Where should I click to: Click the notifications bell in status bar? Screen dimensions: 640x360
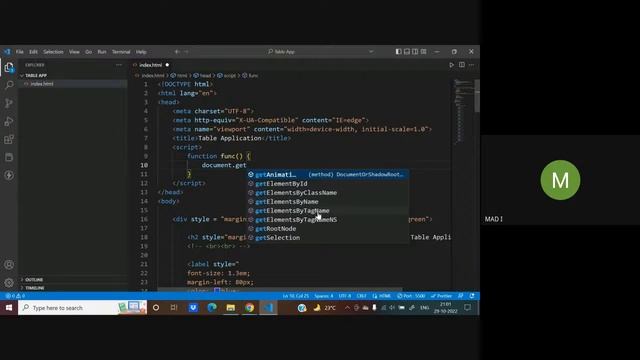tap(472, 296)
